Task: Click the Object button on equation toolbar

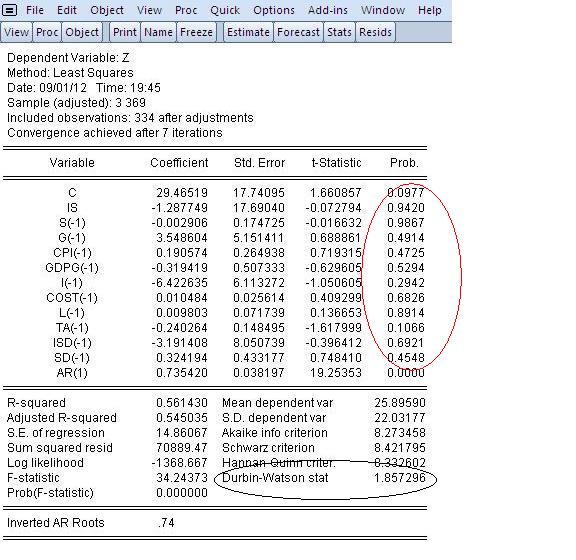Action: tap(82, 32)
